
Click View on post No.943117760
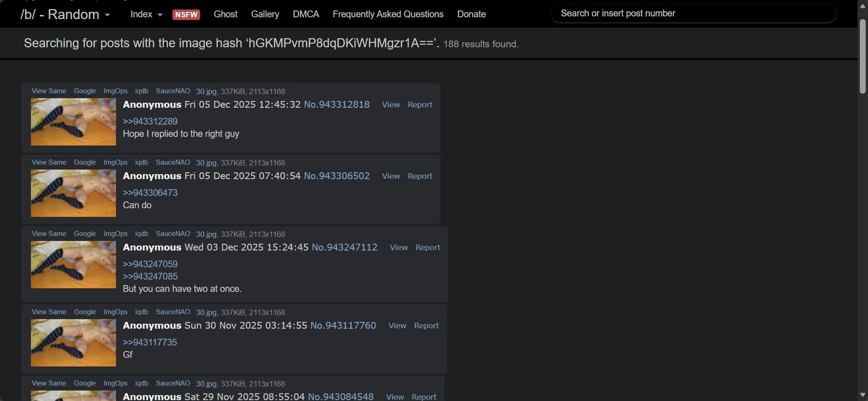[x=397, y=326]
